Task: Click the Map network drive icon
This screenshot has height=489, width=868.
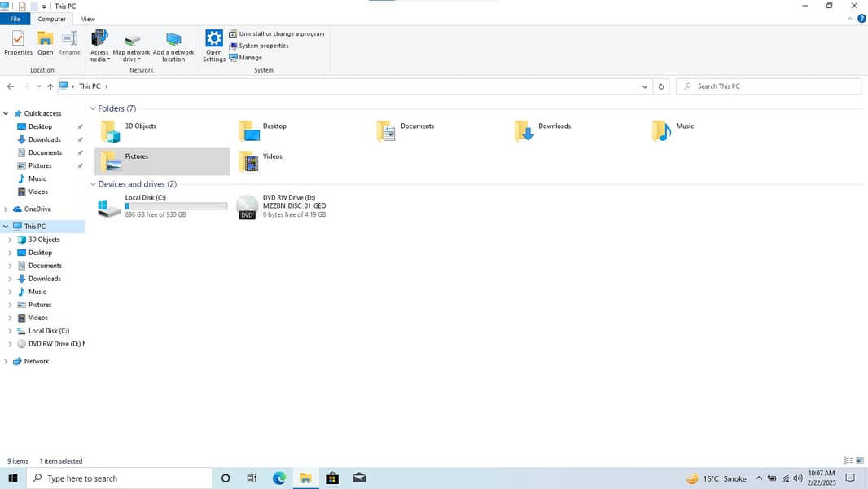Action: tap(131, 41)
